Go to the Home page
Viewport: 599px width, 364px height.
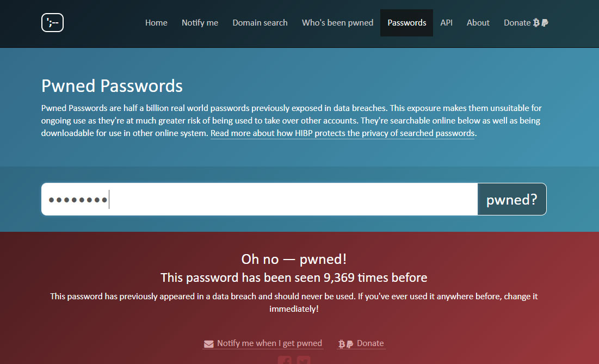pos(156,23)
